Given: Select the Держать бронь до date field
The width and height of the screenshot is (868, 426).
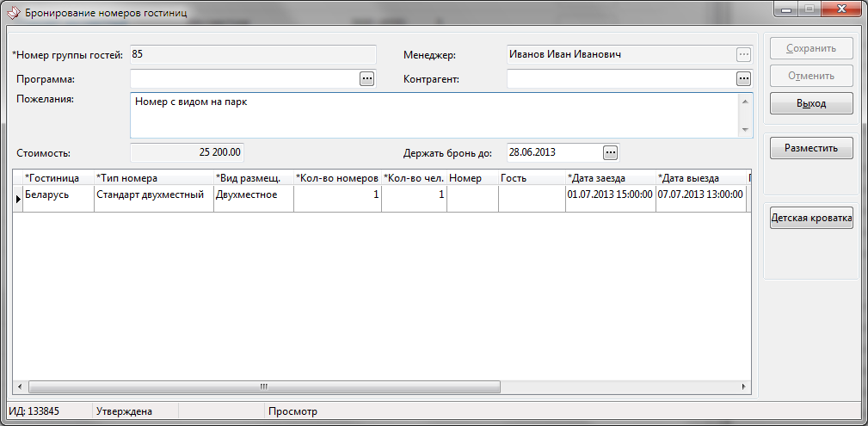Looking at the screenshot, I should [x=553, y=152].
